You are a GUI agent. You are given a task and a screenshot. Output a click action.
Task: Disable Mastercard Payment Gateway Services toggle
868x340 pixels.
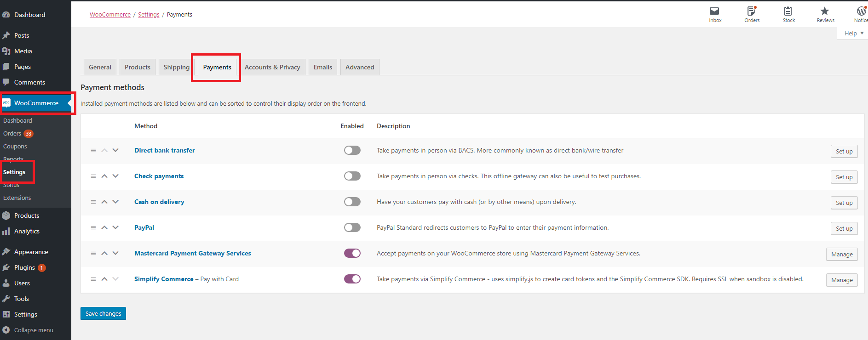(x=352, y=253)
